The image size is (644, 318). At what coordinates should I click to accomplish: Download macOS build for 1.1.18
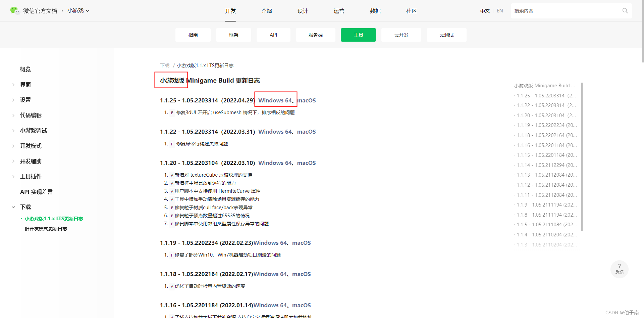[x=302, y=274]
